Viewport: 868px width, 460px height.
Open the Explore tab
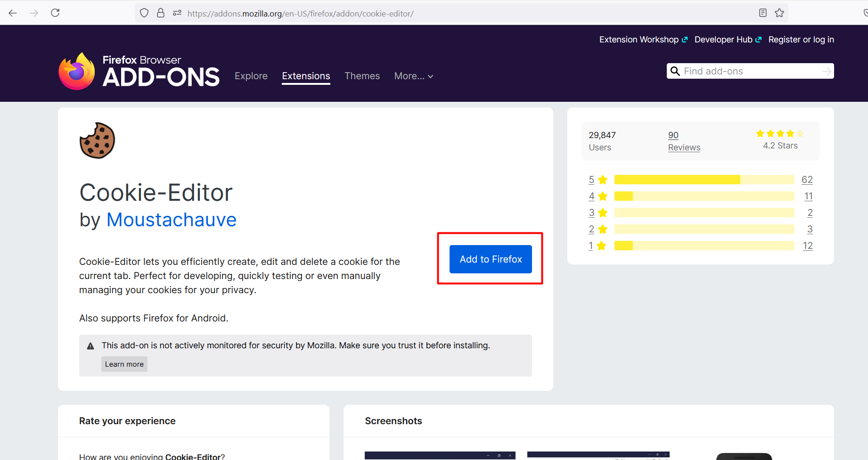[251, 76]
